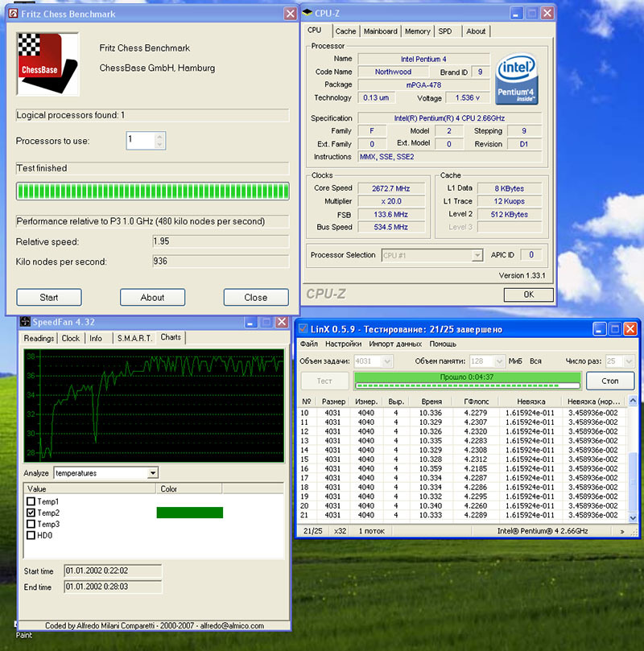644x651 pixels.
Task: Minimize the SpeedFan window
Action: pyautogui.click(x=250, y=322)
